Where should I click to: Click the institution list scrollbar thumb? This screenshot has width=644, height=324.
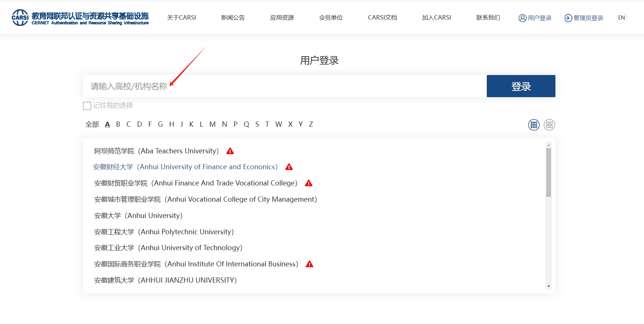coord(548,173)
